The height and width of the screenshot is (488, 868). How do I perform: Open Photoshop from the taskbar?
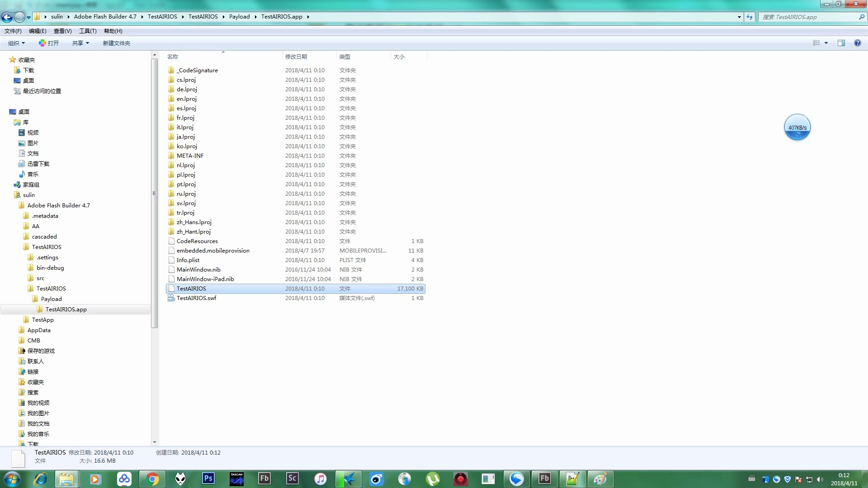[208, 479]
